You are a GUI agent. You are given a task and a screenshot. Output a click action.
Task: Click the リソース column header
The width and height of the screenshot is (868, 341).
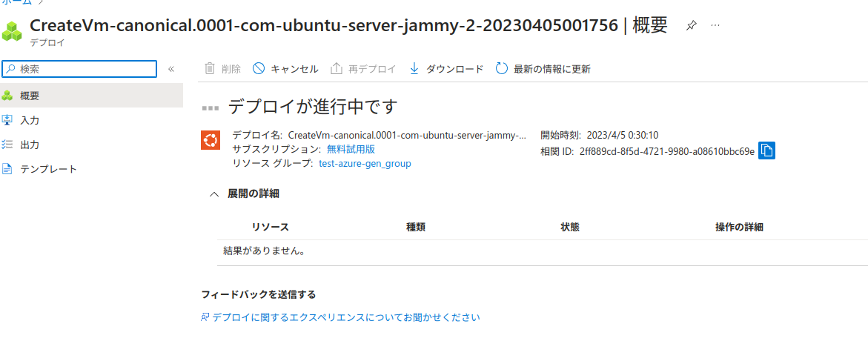pyautogui.click(x=270, y=227)
